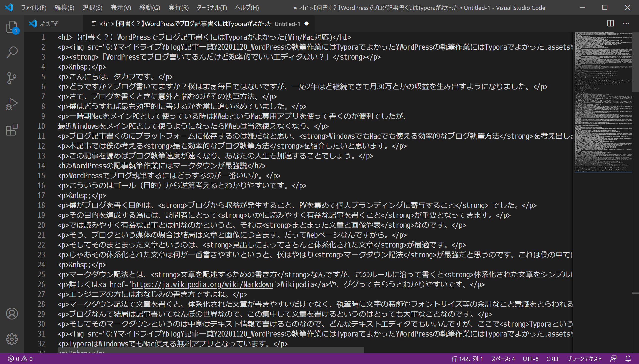This screenshot has height=364, width=639.
Task: Select the UTF-8 encoding indicator
Action: (x=530, y=359)
